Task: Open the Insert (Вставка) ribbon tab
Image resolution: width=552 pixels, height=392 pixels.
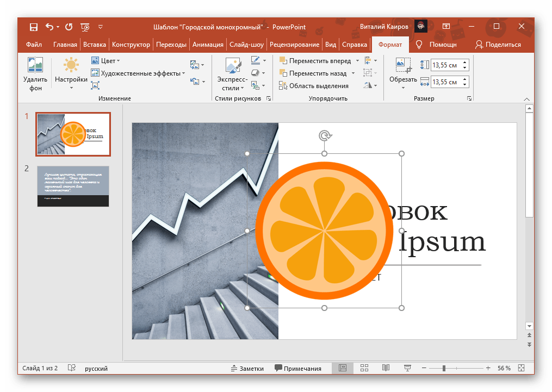Action: tap(95, 45)
